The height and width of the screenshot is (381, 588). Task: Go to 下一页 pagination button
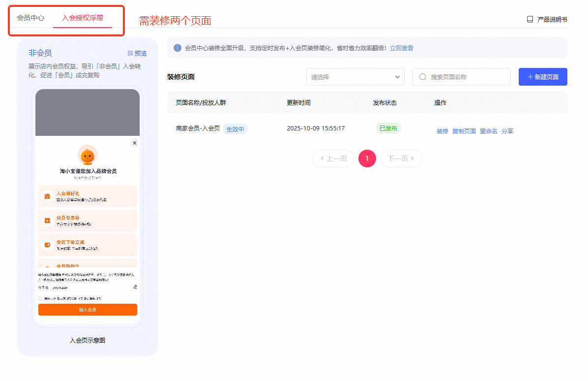401,159
